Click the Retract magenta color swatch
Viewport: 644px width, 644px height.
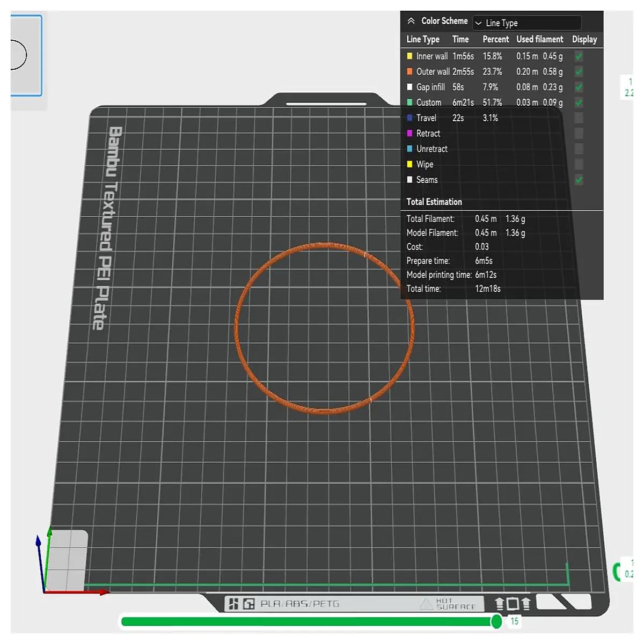pos(409,133)
